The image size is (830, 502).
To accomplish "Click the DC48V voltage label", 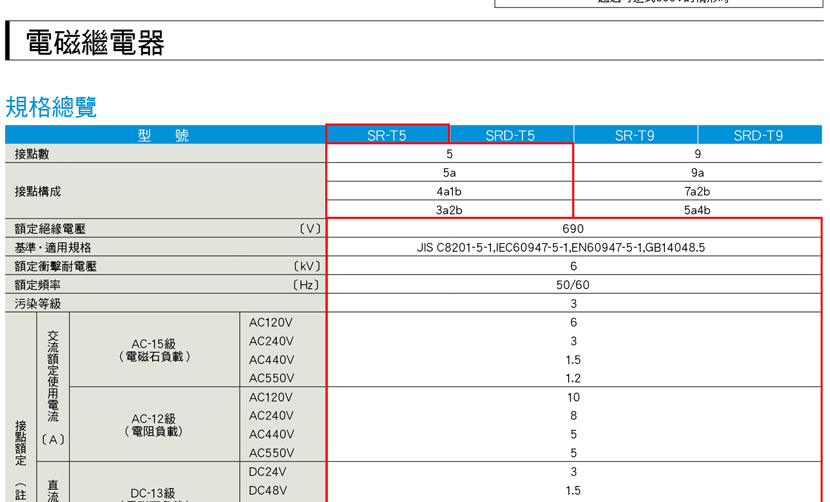I will click(267, 490).
